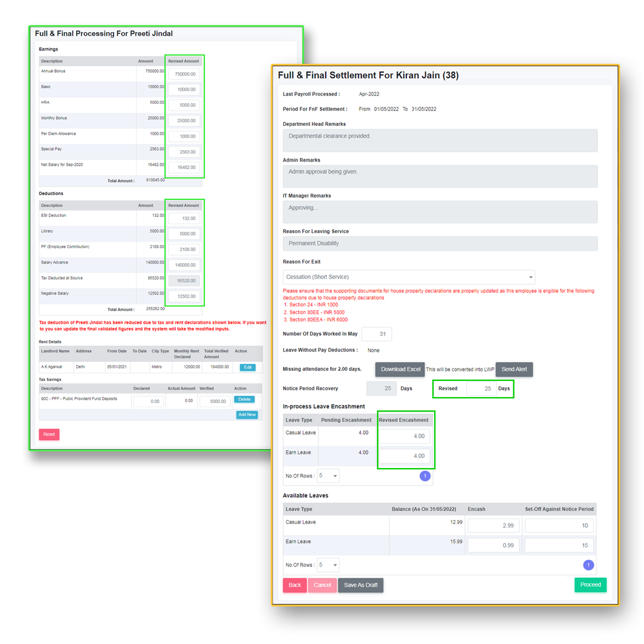Click the Cancel button

pyautogui.click(x=322, y=585)
